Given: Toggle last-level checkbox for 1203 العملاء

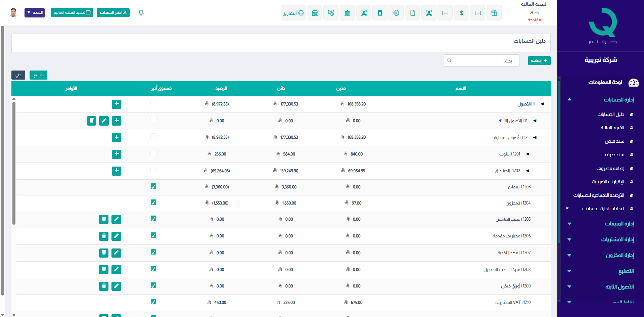Looking at the screenshot, I should tap(153, 186).
